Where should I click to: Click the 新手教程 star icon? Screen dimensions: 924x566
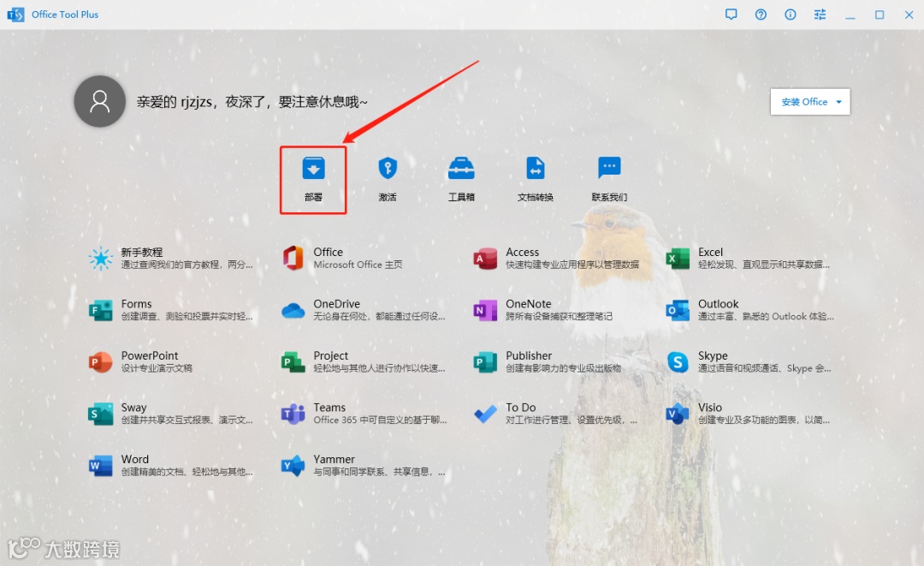pos(100,259)
